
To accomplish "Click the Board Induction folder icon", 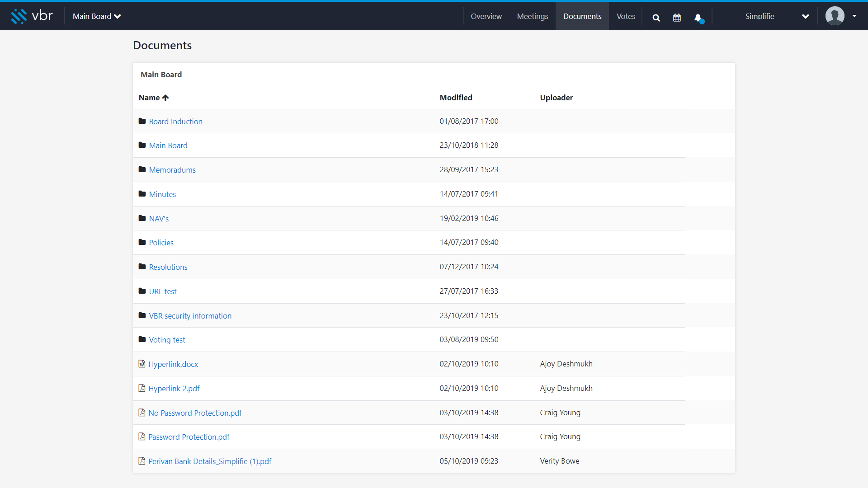I will coord(142,121).
